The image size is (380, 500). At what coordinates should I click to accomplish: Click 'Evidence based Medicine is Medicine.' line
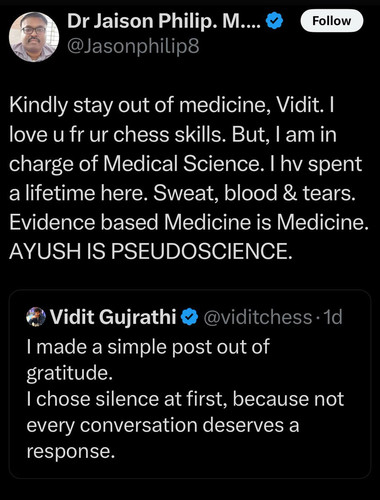coord(189,222)
